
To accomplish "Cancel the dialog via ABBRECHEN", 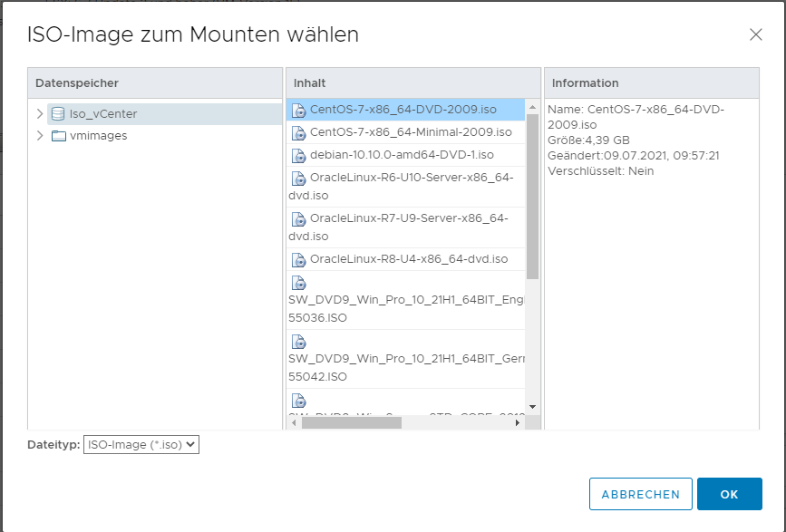I will pyautogui.click(x=641, y=494).
